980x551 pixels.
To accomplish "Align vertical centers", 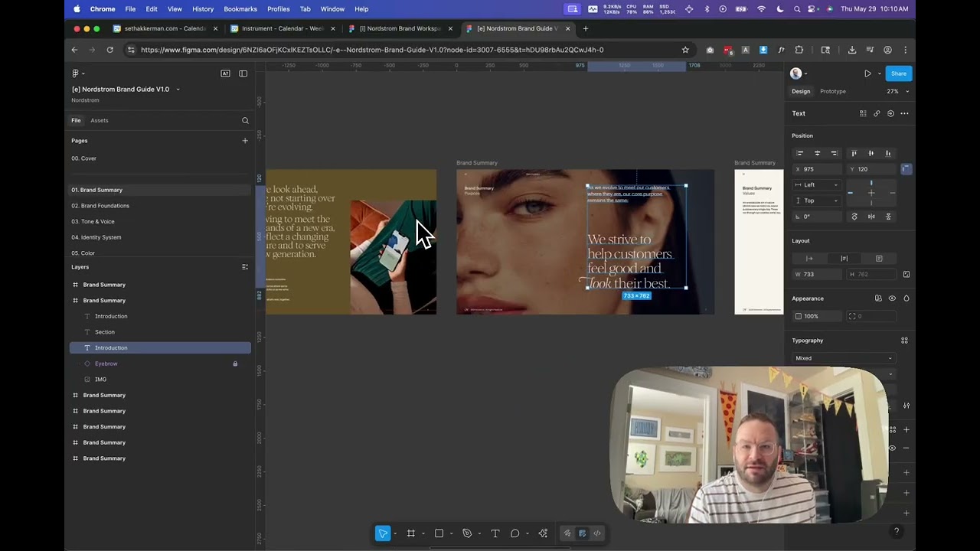I will pos(871,153).
